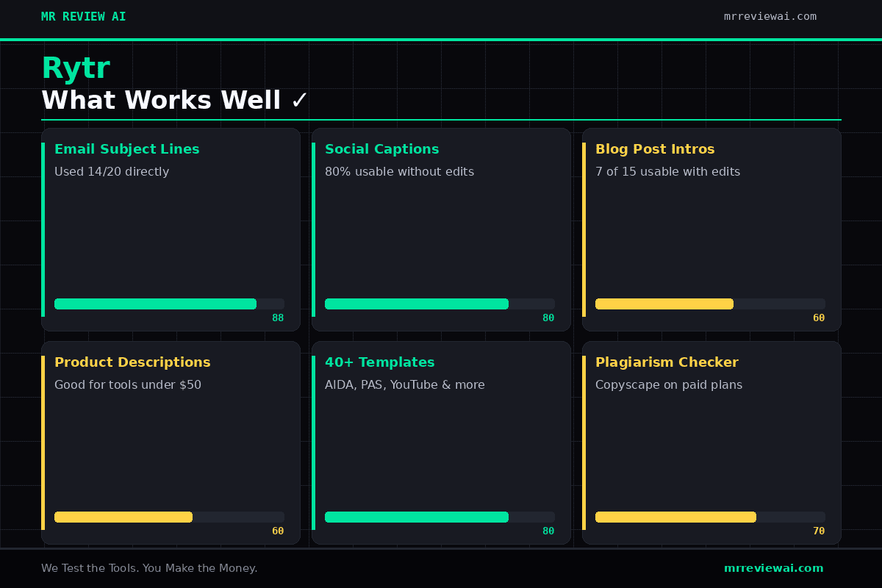
Task: Click the 80 score under Social Captions
Action: 548,318
